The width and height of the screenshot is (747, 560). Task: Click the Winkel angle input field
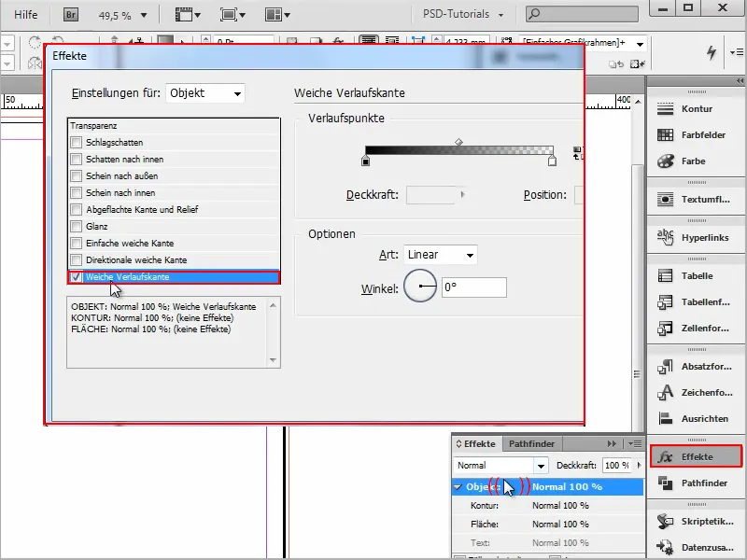click(x=474, y=287)
